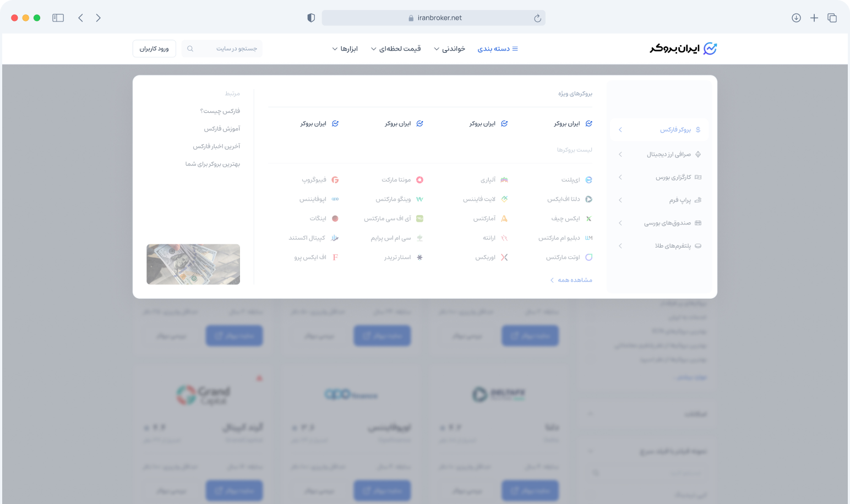Click the search magnifier icon
This screenshot has width=850, height=504.
point(190,49)
